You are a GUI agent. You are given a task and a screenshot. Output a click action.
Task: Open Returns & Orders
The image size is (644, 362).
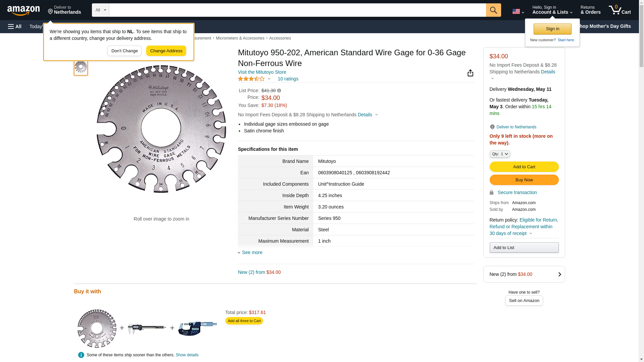[590, 10]
